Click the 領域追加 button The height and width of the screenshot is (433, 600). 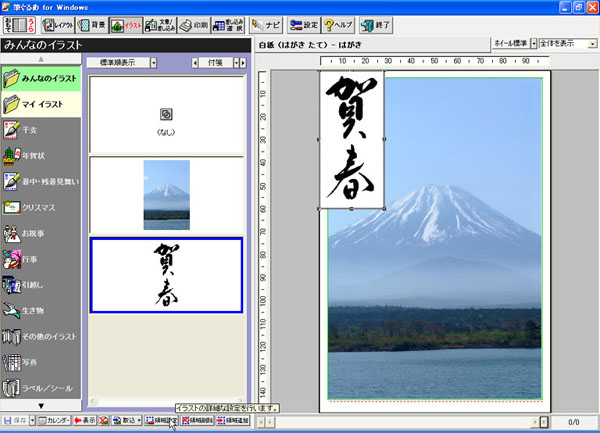(x=233, y=420)
